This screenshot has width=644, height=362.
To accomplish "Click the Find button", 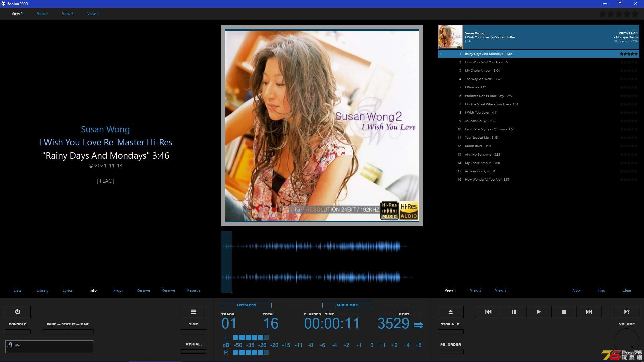I will pyautogui.click(x=601, y=290).
